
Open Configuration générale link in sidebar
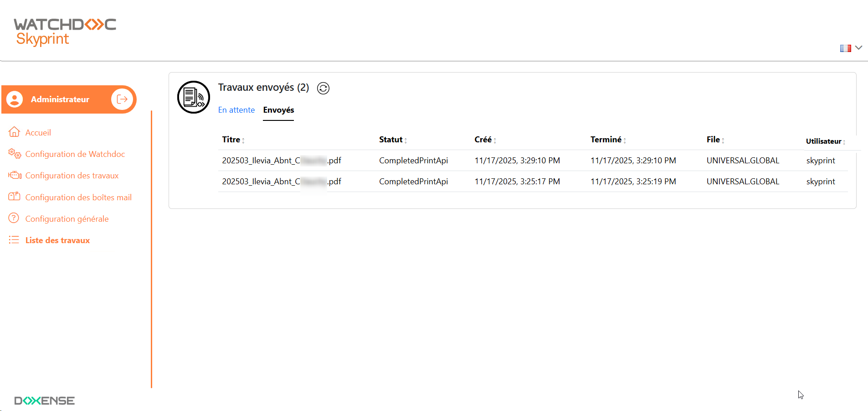point(67,219)
